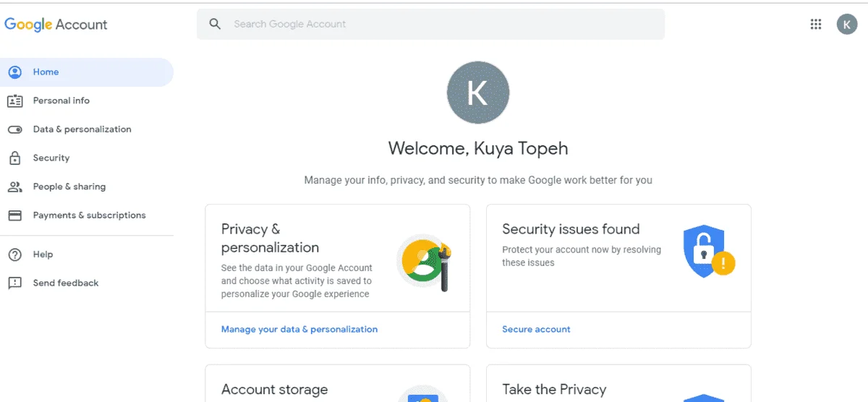Open the account avatar K in header
868x402 pixels.
(847, 25)
